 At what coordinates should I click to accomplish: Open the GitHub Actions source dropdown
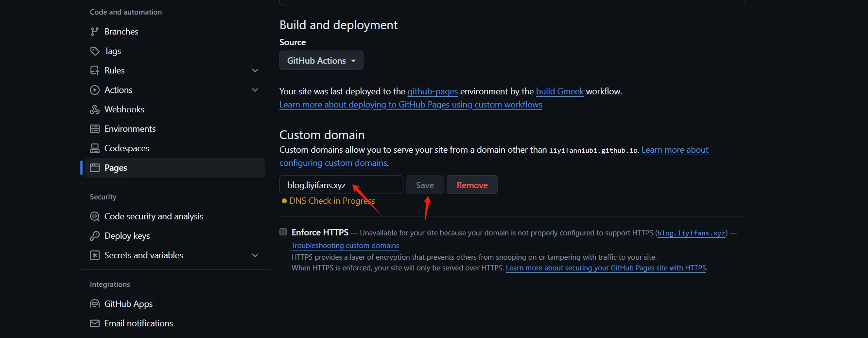(321, 61)
